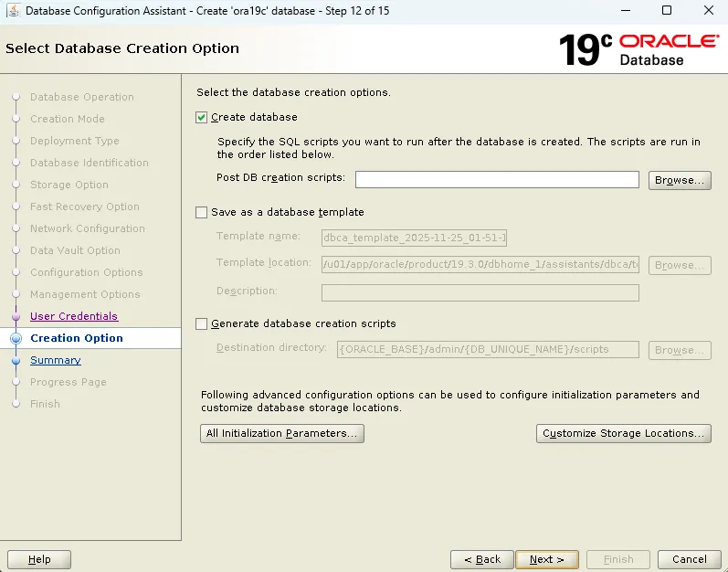Click the Creation Mode step

pyautogui.click(x=68, y=119)
